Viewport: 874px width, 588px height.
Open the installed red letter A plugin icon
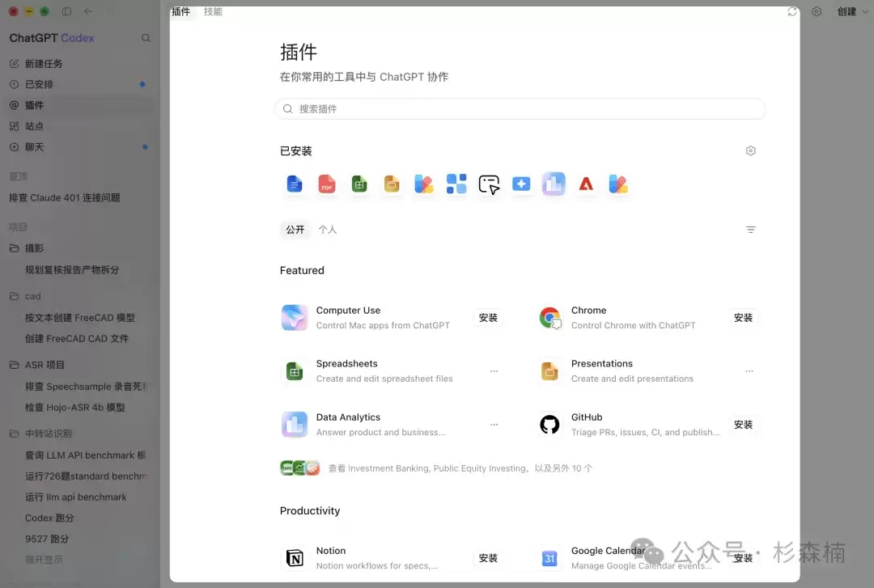tap(586, 184)
